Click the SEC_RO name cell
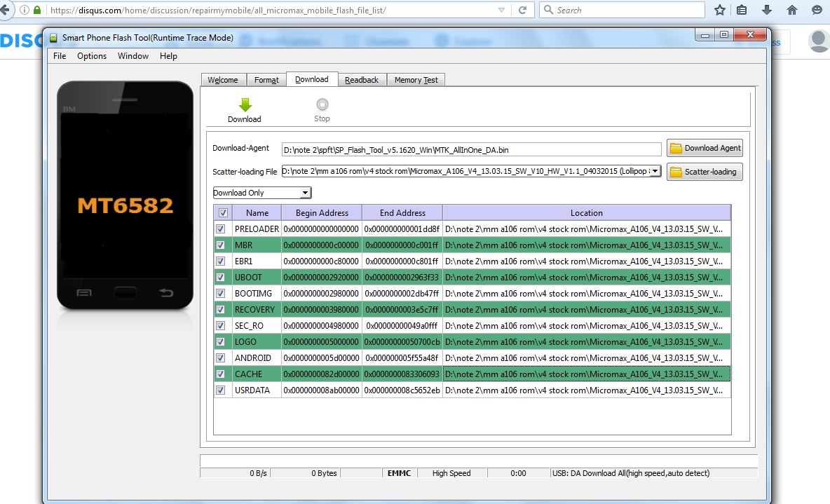 coord(257,325)
